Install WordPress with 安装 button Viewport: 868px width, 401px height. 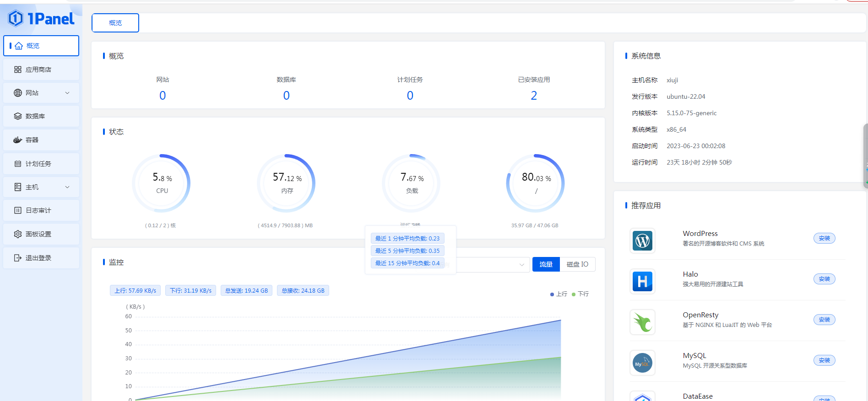pos(824,238)
